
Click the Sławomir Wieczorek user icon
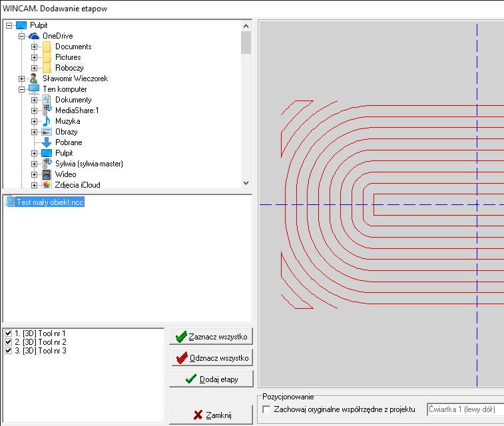point(34,79)
